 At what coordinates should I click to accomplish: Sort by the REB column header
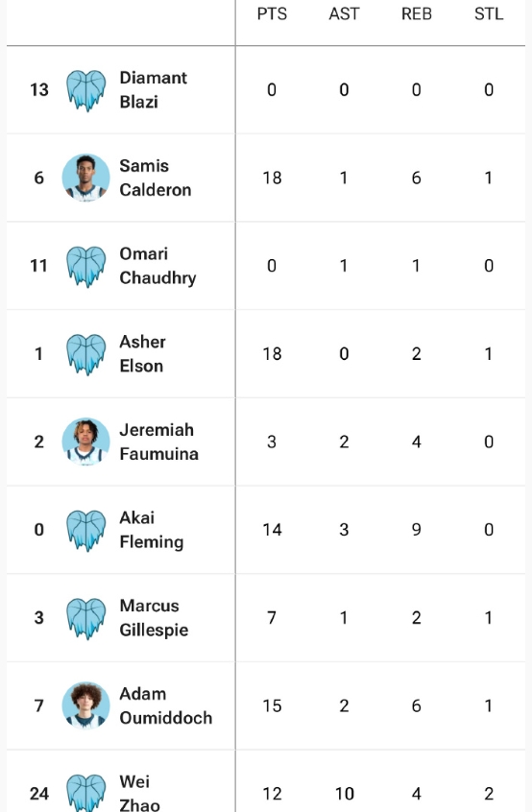417,14
